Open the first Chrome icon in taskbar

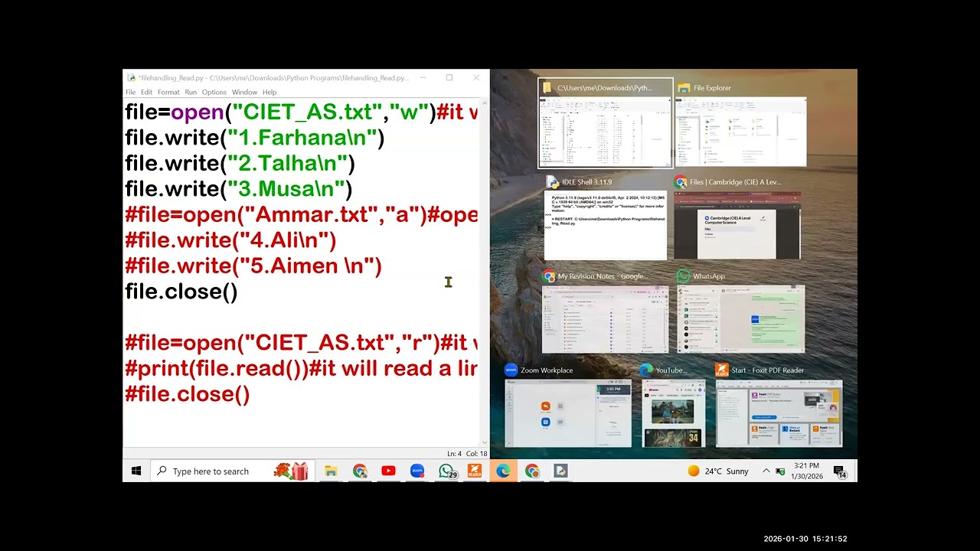tap(360, 471)
